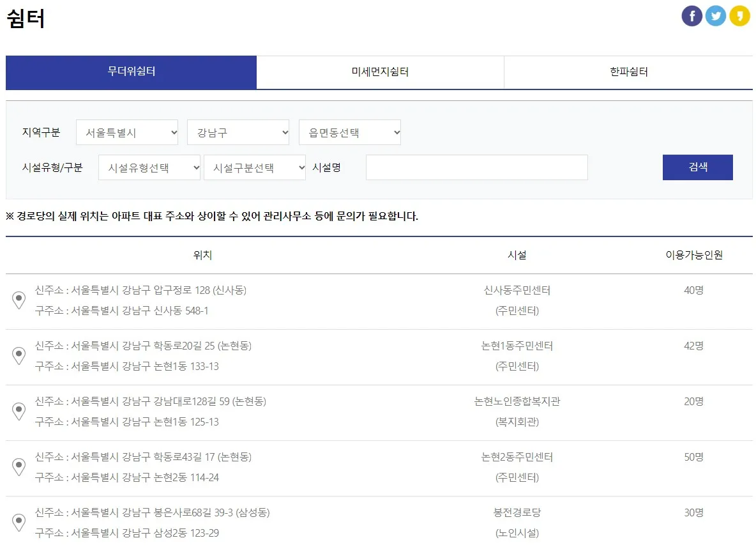
Task: Open the 시설유형선택 facility type dropdown
Action: (x=149, y=167)
